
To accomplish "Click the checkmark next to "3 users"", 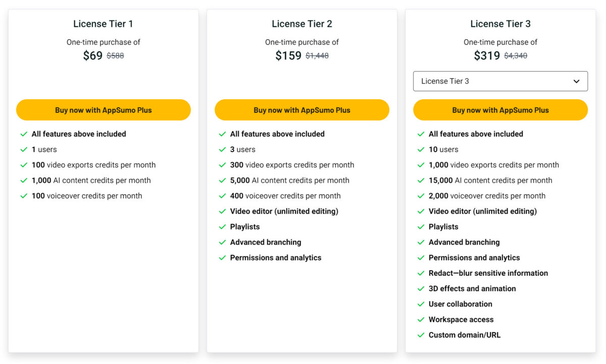I will coord(222,149).
